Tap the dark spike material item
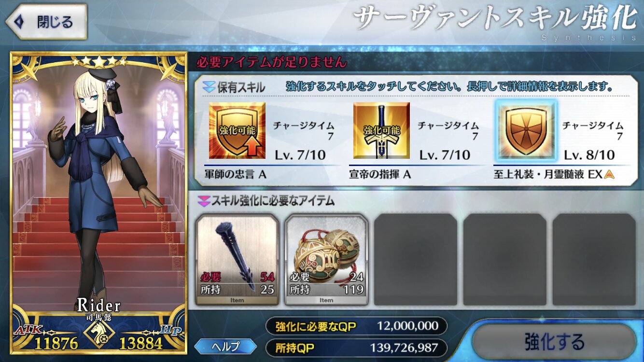The width and height of the screenshot is (644, 362). pos(237,260)
